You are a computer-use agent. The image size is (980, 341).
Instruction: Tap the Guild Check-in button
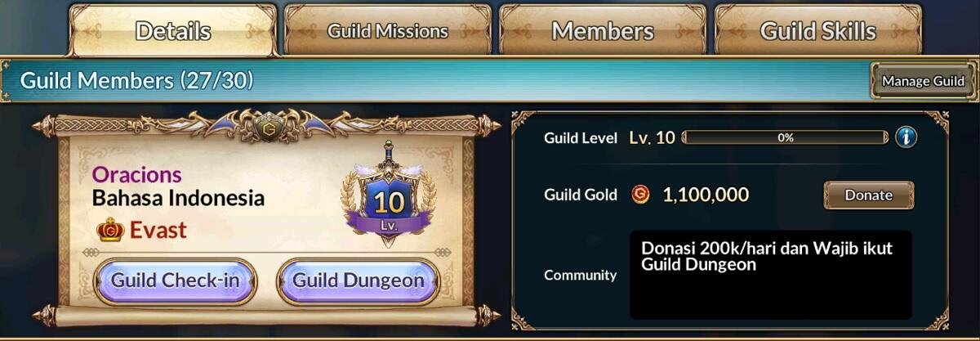pos(176,280)
